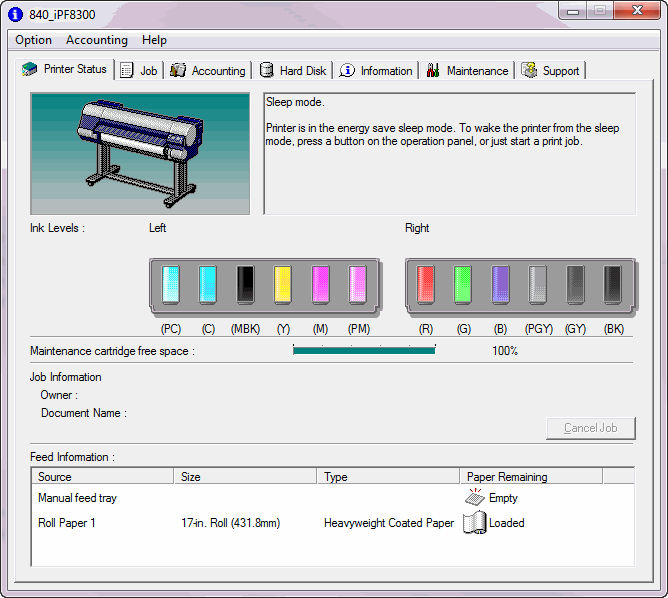
Task: Select the Roll Paper 1 row
Action: tap(333, 523)
